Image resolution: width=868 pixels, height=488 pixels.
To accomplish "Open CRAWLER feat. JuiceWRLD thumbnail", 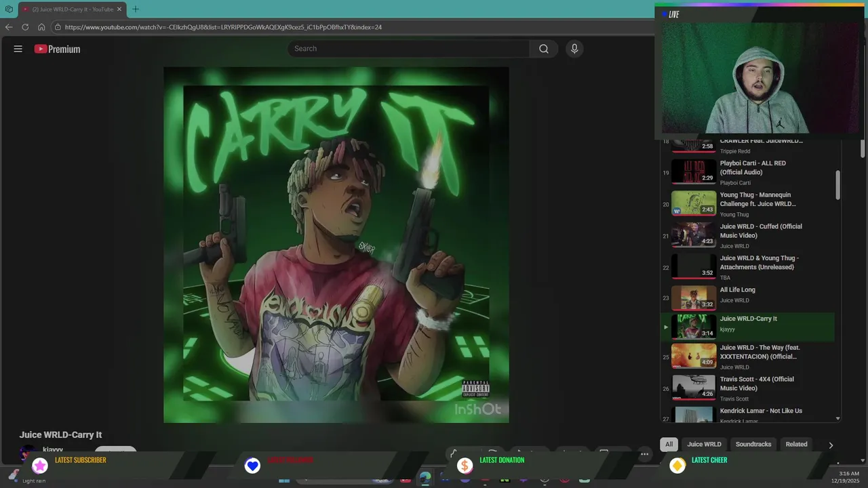I will pos(694,145).
